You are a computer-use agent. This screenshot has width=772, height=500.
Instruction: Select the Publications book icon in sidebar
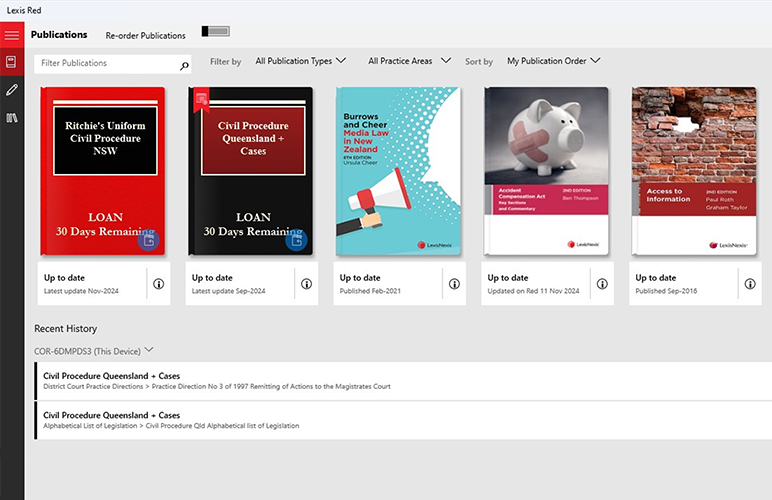[x=12, y=62]
